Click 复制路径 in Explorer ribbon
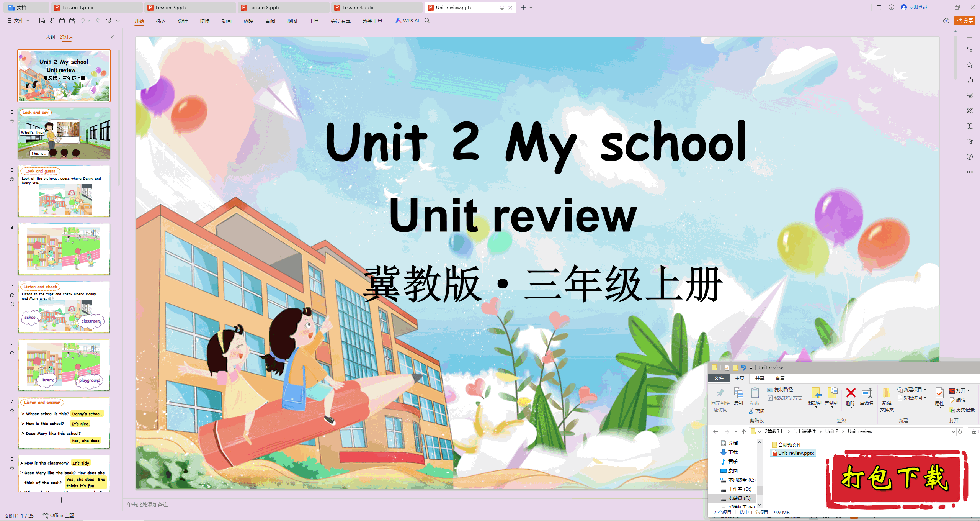The height and width of the screenshot is (521, 980). coord(780,389)
